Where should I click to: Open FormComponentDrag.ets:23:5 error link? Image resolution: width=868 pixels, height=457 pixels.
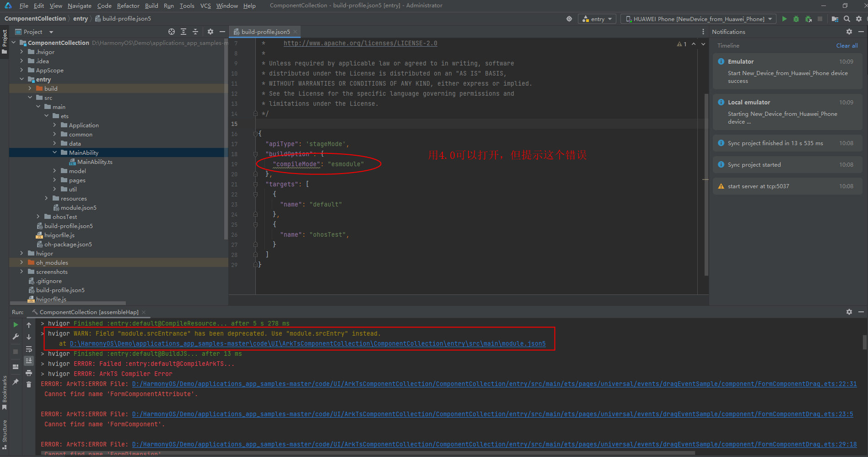coord(492,414)
